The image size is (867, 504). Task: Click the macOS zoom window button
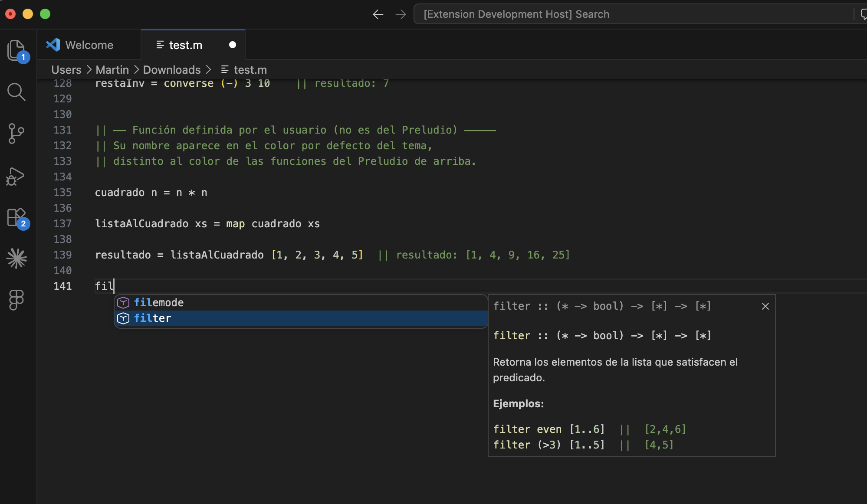tap(45, 14)
